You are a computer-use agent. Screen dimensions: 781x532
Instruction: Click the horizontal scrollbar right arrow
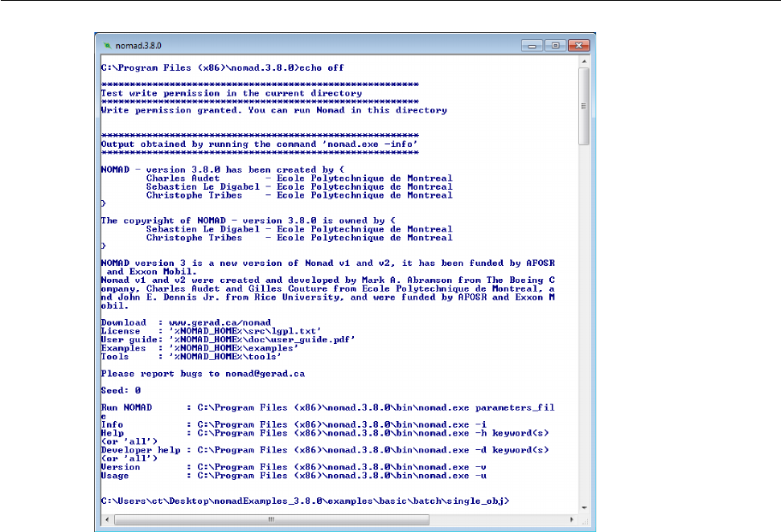pyautogui.click(x=571, y=520)
